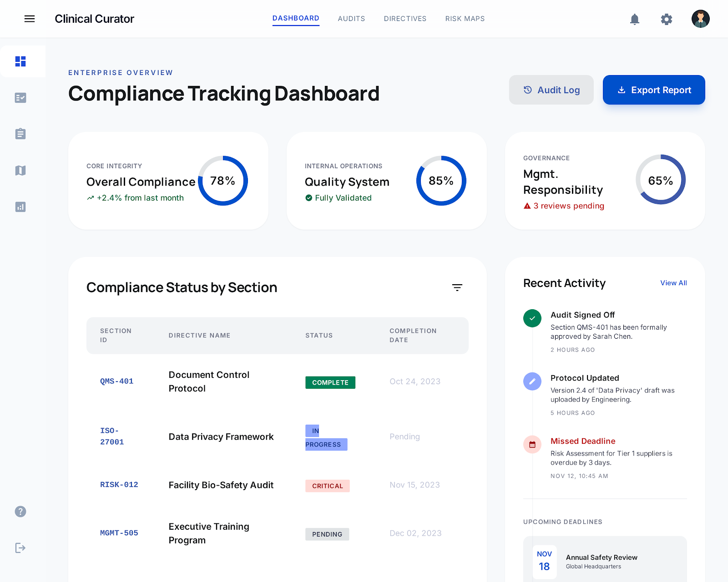The height and width of the screenshot is (582, 728).
Task: Open the hamburger menu
Action: click(30, 19)
